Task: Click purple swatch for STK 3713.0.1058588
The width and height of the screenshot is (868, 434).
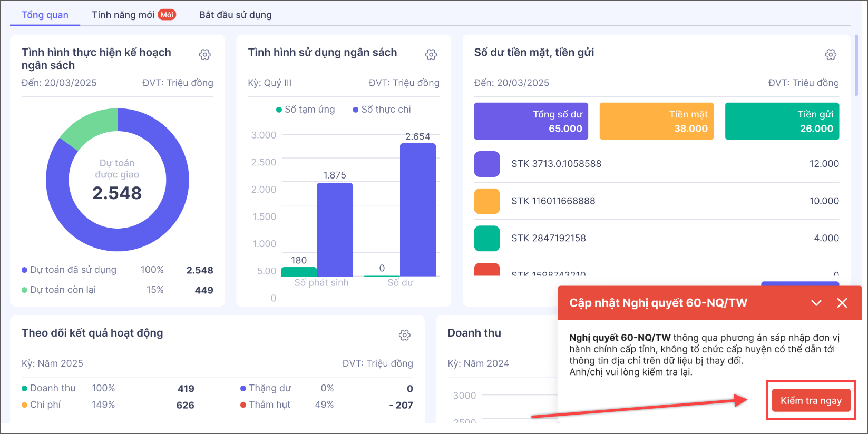Action: [x=486, y=164]
